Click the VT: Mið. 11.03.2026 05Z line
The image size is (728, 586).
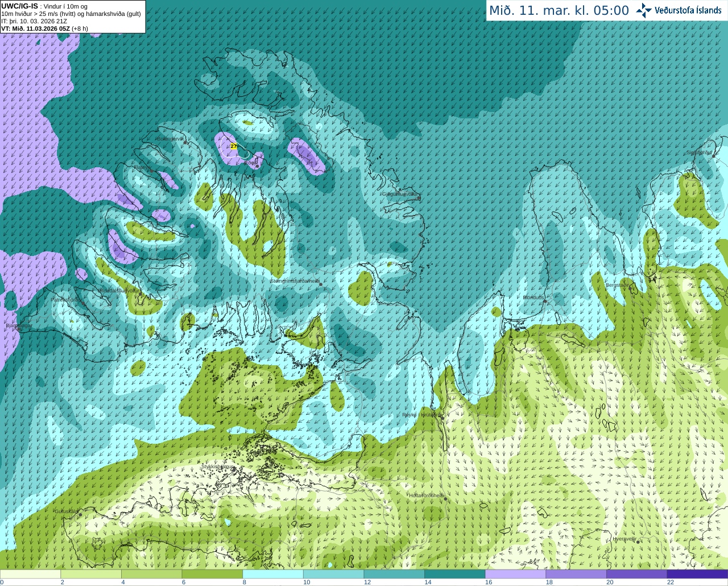point(44,28)
